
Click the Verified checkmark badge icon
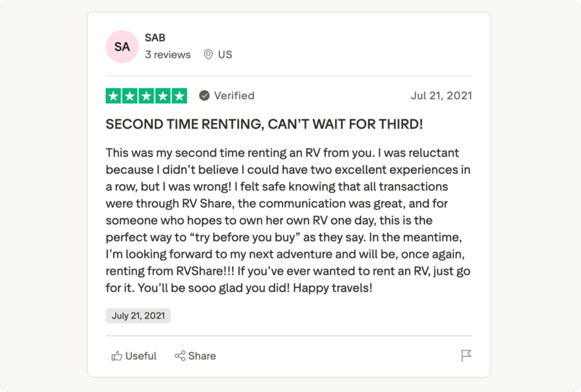pyautogui.click(x=204, y=96)
